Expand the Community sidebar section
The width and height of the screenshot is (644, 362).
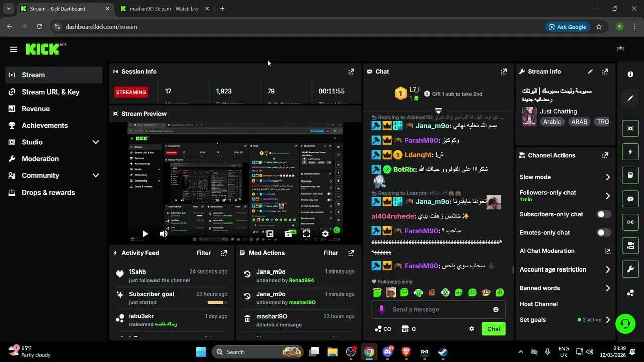click(x=96, y=175)
